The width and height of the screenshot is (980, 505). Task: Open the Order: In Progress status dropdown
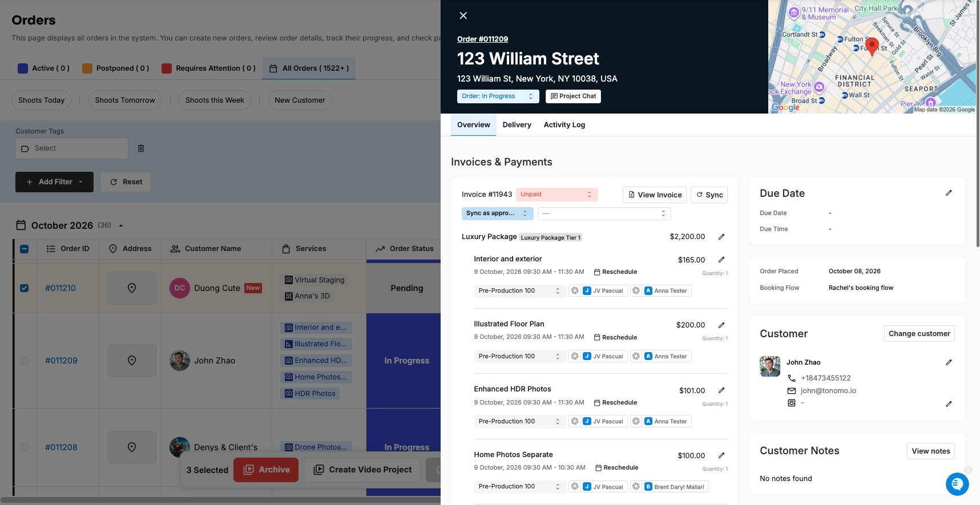click(498, 96)
